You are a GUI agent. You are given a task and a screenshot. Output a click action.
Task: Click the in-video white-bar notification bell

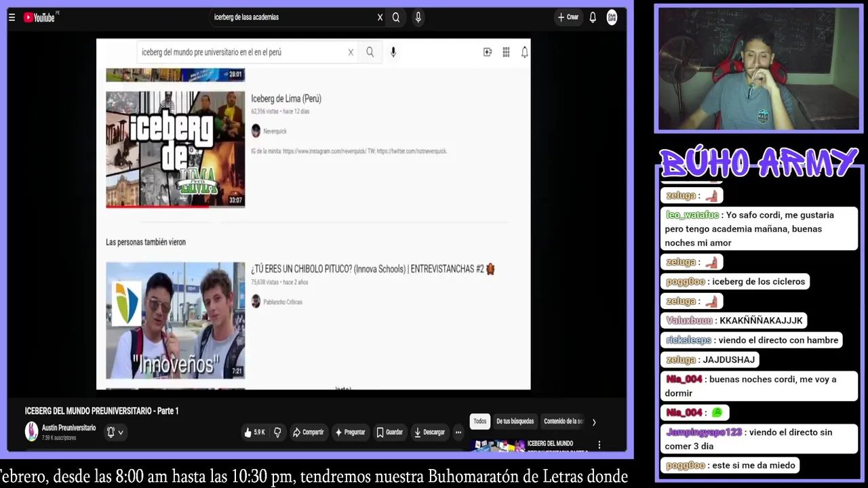click(524, 52)
